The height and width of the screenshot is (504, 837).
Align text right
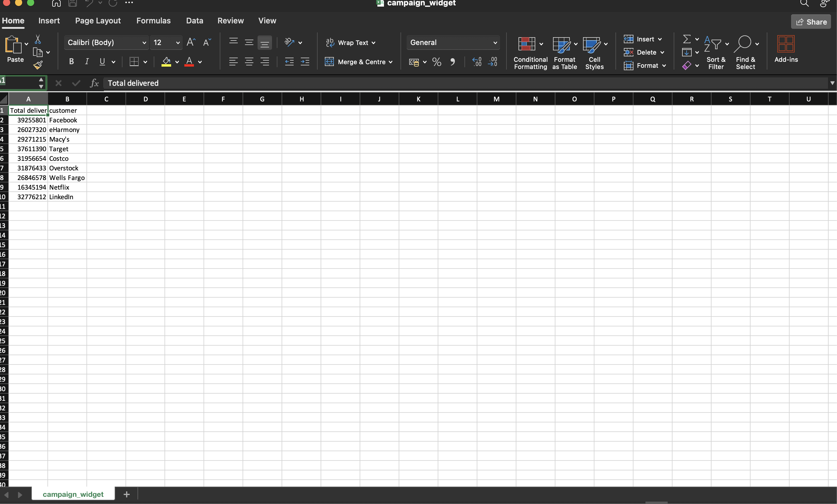(x=264, y=61)
